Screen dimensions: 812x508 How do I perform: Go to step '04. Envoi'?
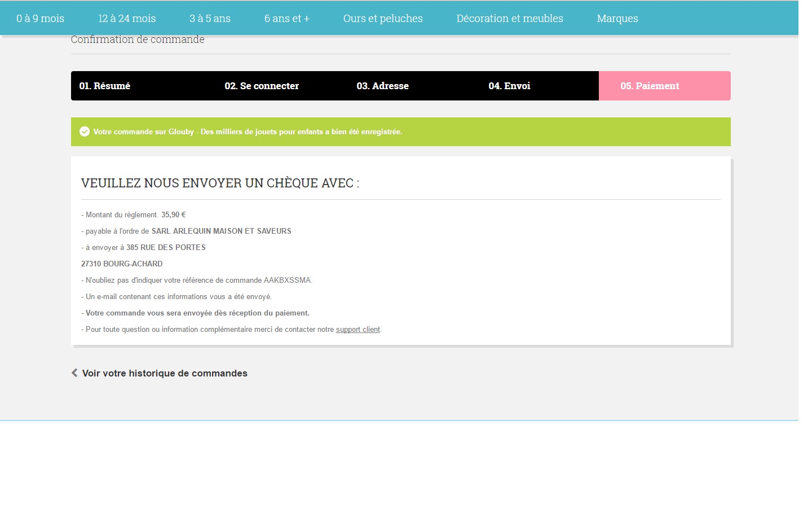point(509,86)
